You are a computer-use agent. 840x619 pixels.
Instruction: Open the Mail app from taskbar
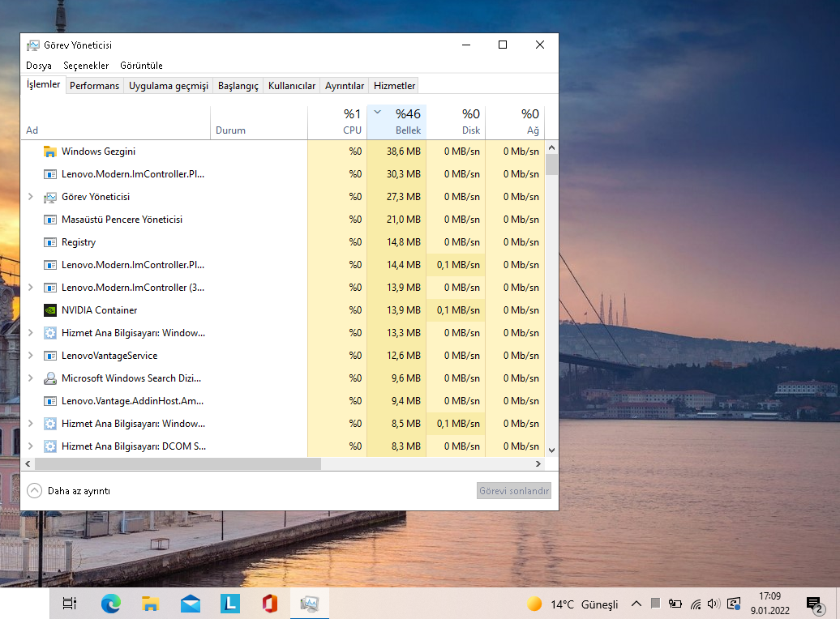tap(191, 604)
